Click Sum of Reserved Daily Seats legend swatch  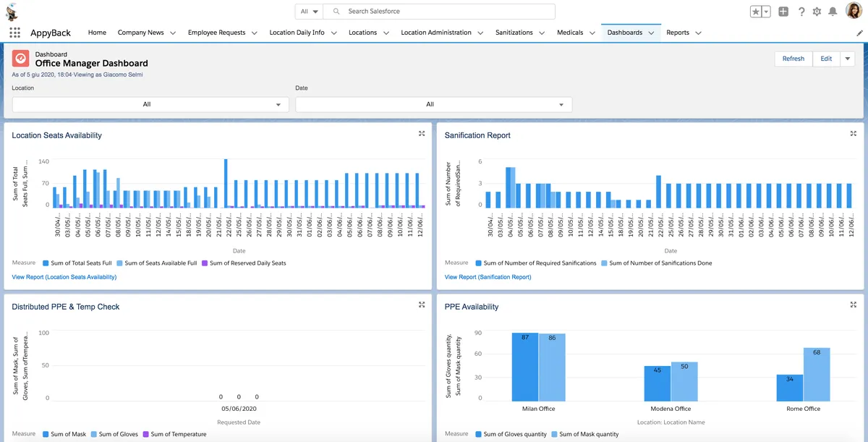205,263
